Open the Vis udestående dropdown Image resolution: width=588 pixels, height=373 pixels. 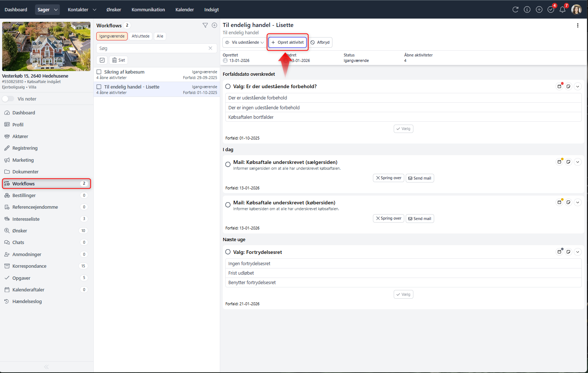tap(245, 42)
